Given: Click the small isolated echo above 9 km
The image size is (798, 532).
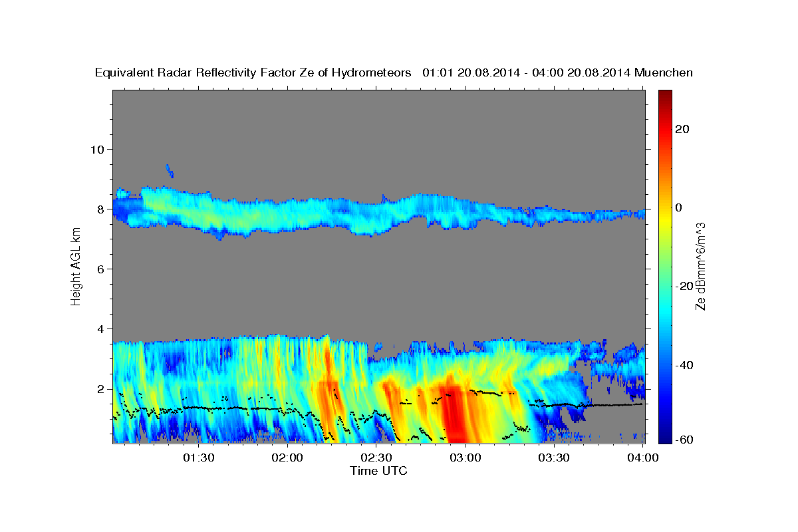Looking at the screenshot, I should coord(170,171).
